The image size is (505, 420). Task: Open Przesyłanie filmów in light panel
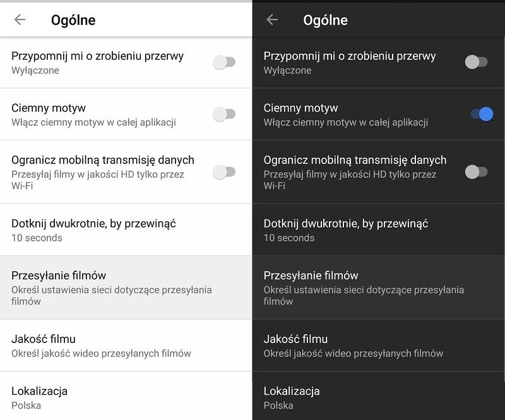click(111, 288)
